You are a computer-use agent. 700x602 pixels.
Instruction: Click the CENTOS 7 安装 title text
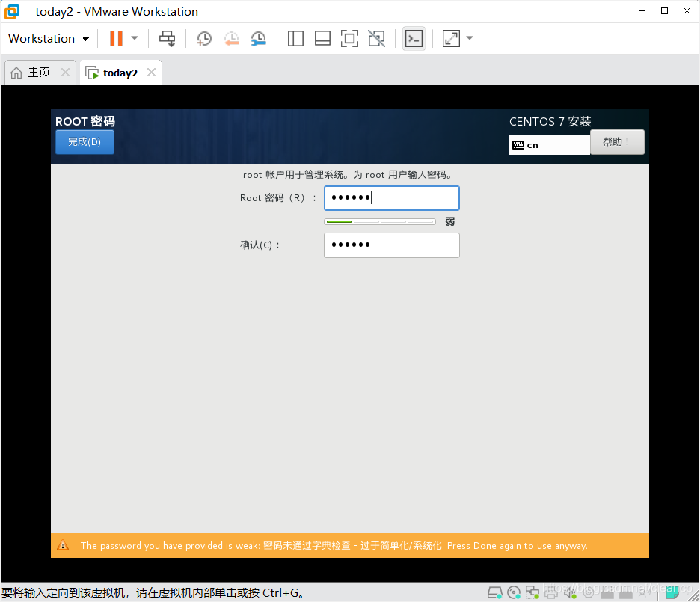[550, 121]
